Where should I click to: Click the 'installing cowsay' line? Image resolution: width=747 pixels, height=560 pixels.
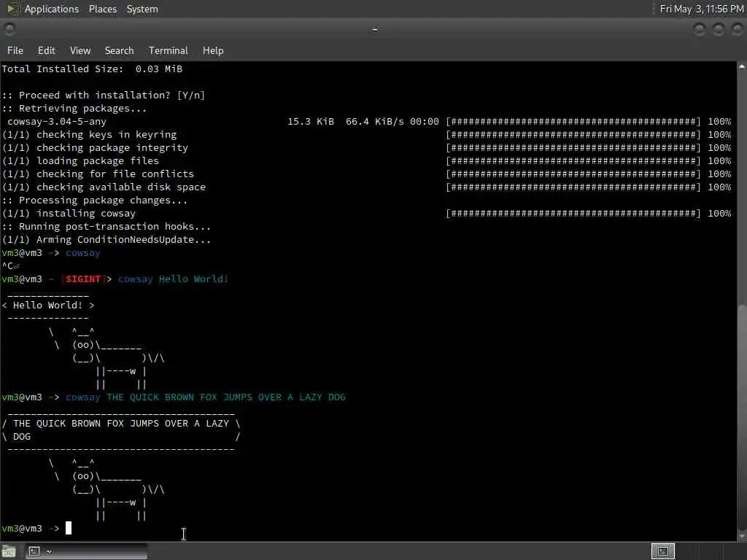point(69,214)
